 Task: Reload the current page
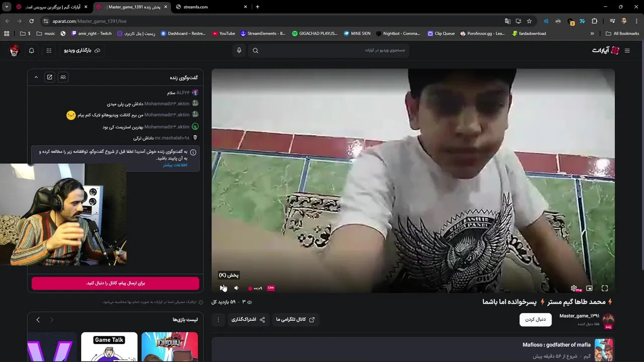[x=31, y=21]
